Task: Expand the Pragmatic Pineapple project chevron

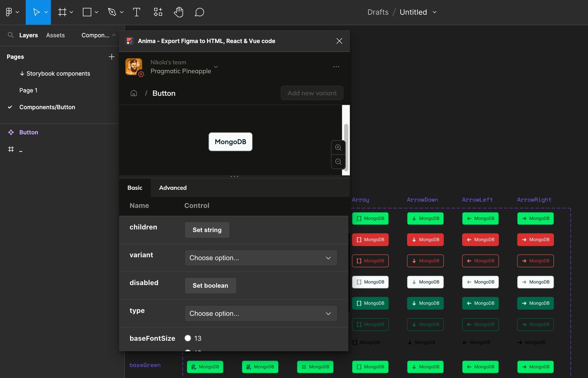Action: [x=216, y=67]
